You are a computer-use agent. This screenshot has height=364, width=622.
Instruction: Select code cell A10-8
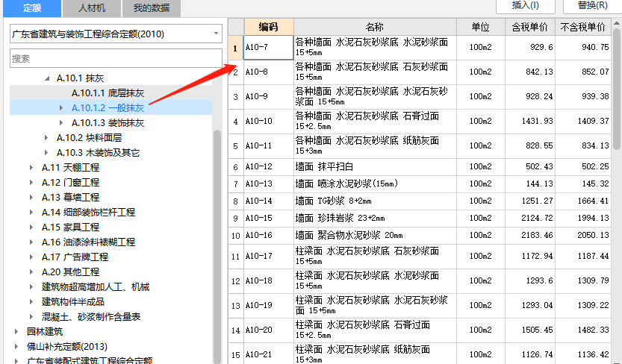[269, 72]
